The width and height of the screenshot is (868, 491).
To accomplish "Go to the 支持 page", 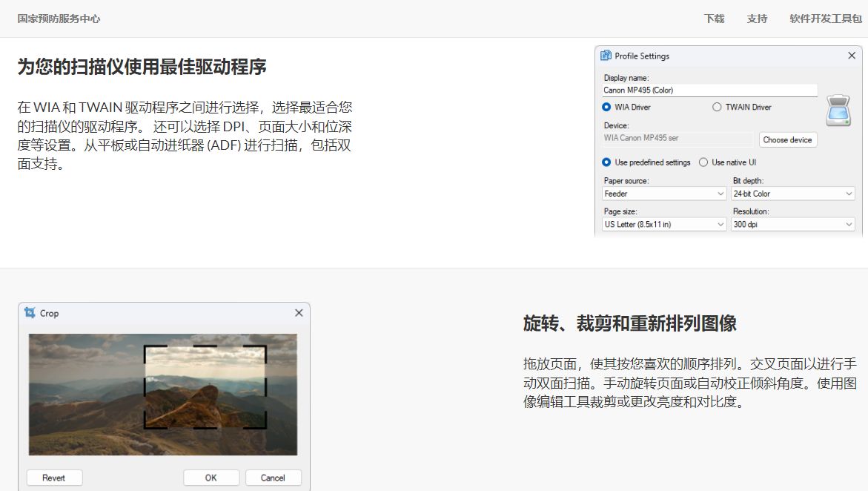I will (x=757, y=19).
